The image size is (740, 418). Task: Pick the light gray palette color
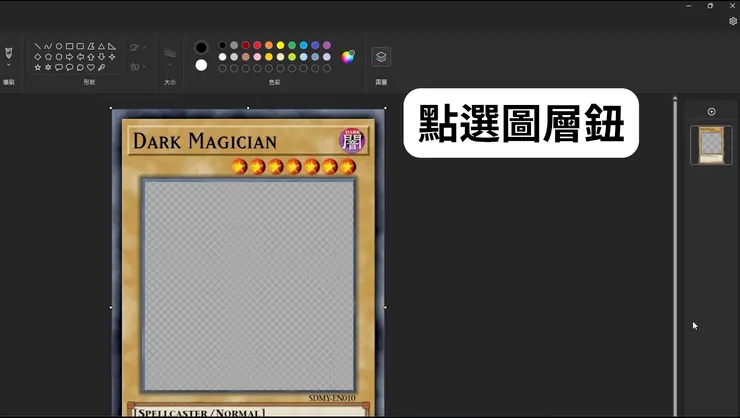234,57
